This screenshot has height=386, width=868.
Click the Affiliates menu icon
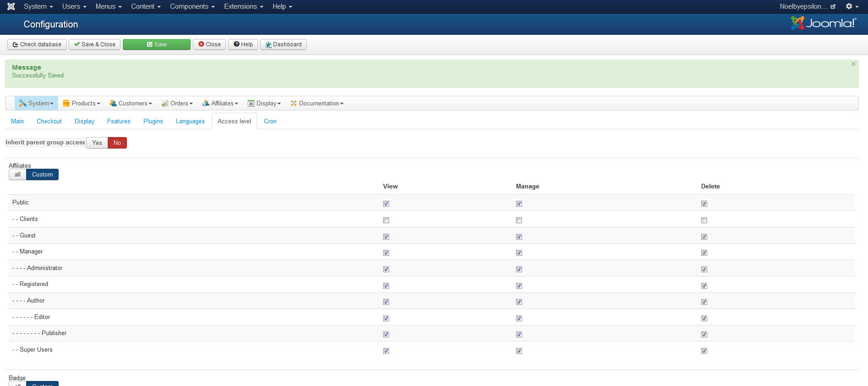tap(206, 104)
